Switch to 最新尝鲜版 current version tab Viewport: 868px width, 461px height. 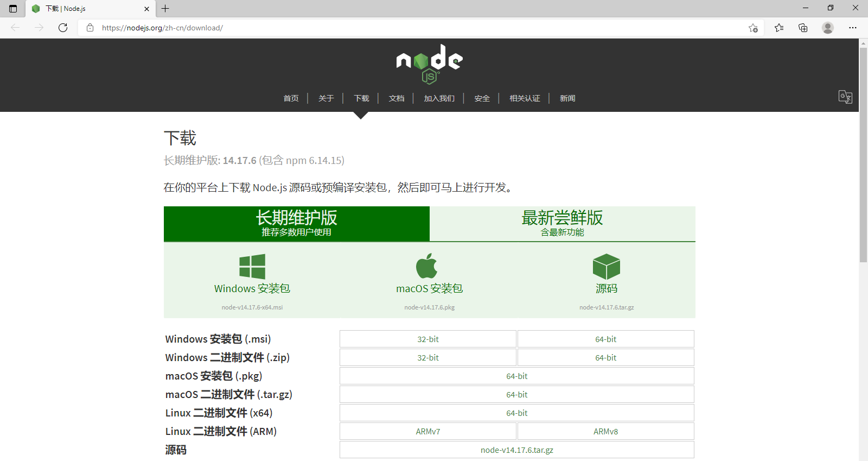(563, 224)
